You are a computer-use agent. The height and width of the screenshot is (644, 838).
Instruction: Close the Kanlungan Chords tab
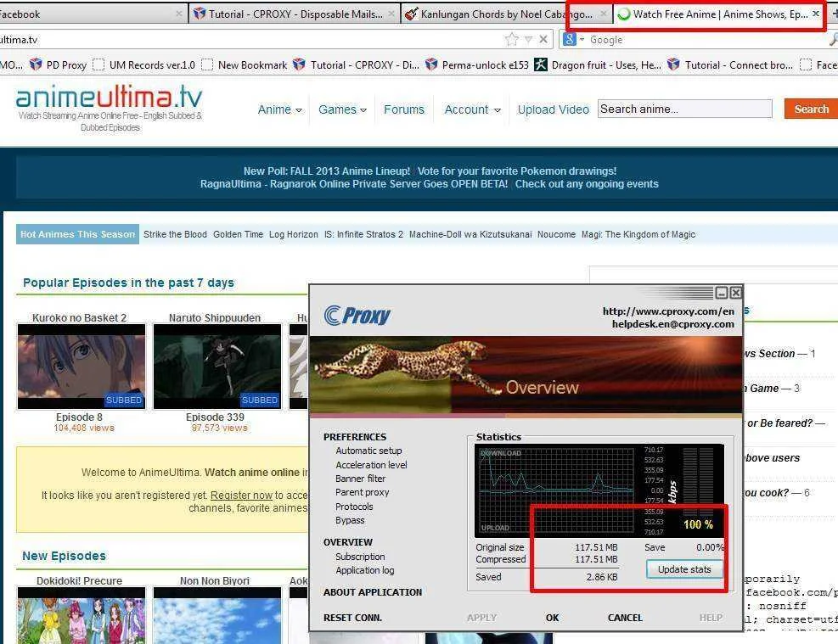[604, 14]
